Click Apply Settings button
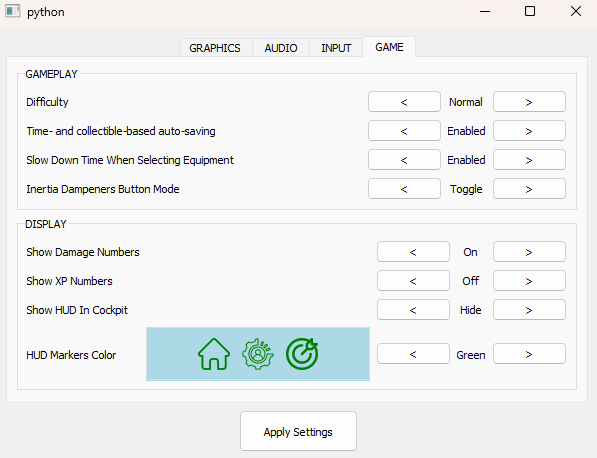 298,431
